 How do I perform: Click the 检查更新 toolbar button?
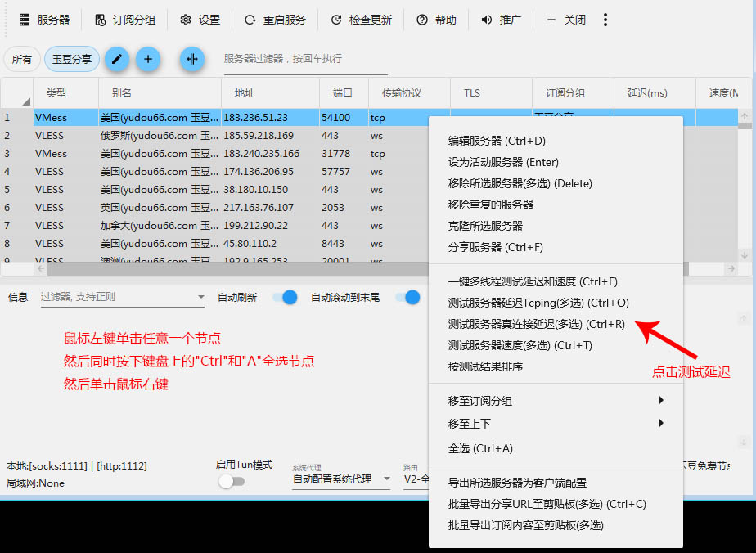(x=361, y=20)
